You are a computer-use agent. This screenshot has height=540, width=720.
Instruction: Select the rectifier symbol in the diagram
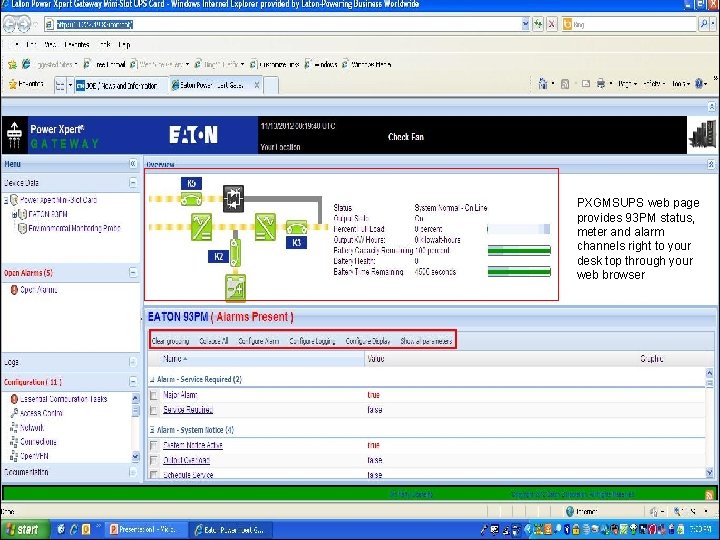pos(201,227)
